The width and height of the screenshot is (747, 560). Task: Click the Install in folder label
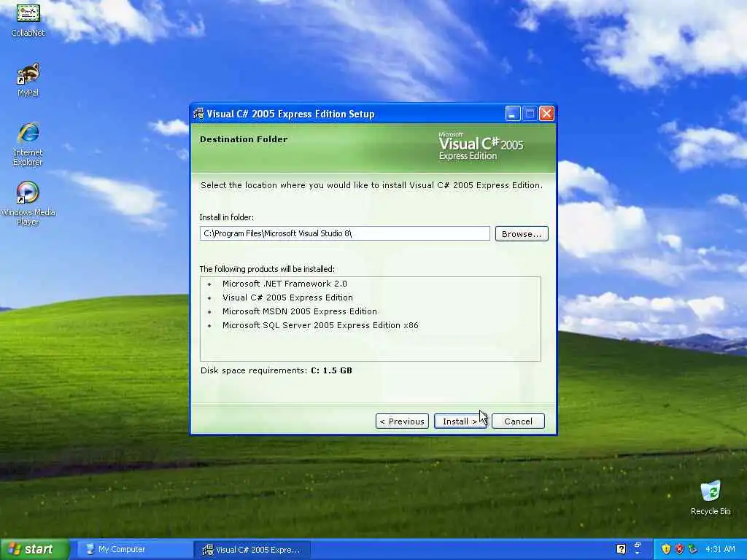coord(226,217)
